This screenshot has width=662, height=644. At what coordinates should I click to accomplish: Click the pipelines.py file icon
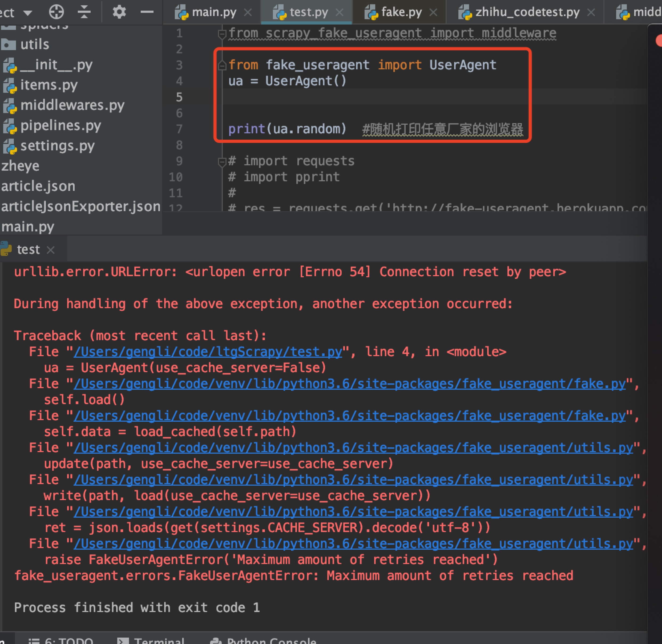click(10, 126)
